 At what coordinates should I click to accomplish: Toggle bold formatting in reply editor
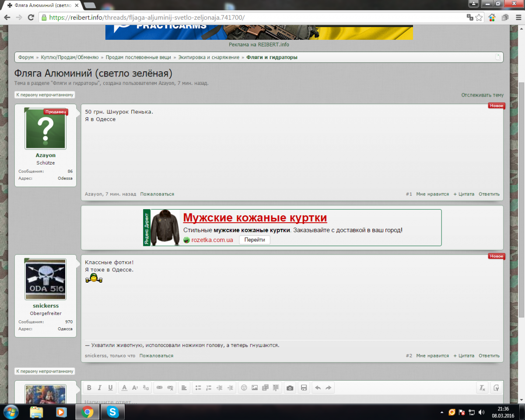[89, 388]
